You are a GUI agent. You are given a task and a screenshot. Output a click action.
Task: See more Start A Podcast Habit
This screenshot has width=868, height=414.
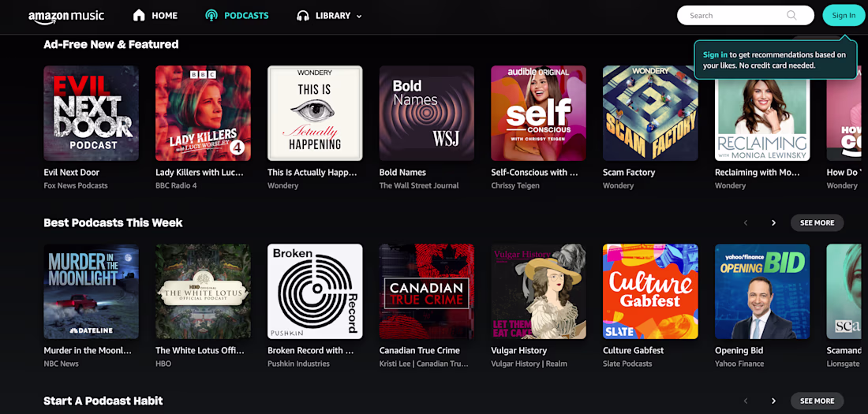coord(817,401)
